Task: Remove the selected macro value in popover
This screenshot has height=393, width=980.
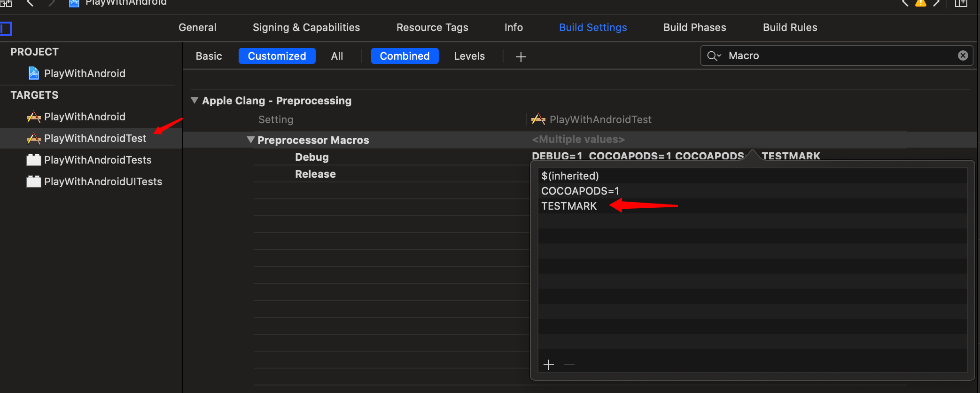Action: 569,365
